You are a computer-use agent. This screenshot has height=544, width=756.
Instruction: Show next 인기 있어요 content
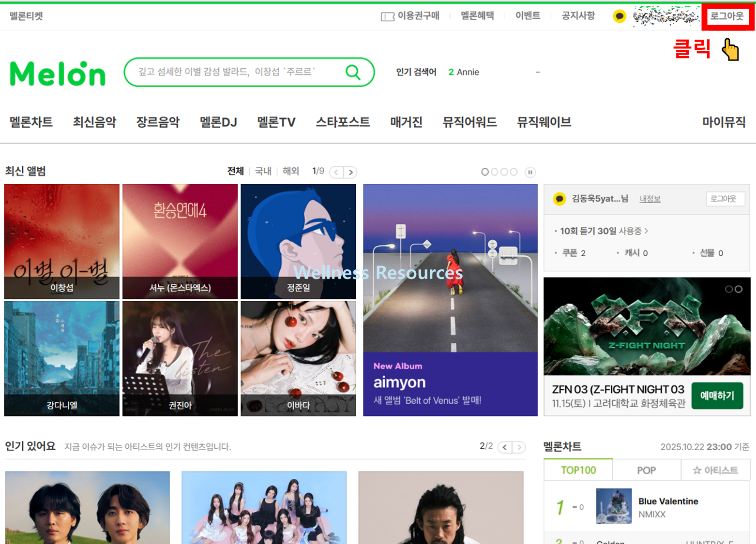pyautogui.click(x=519, y=447)
